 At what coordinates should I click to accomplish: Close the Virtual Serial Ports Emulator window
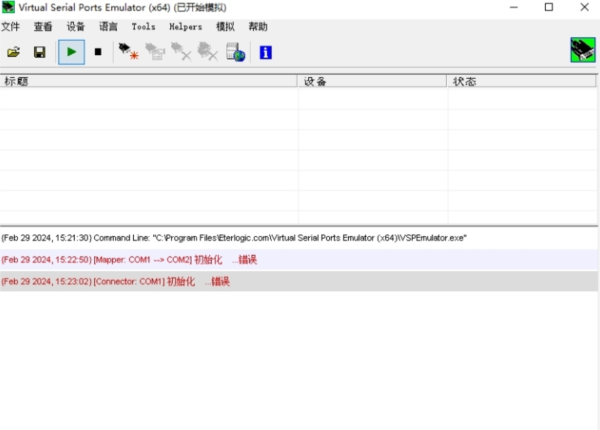(x=584, y=7)
